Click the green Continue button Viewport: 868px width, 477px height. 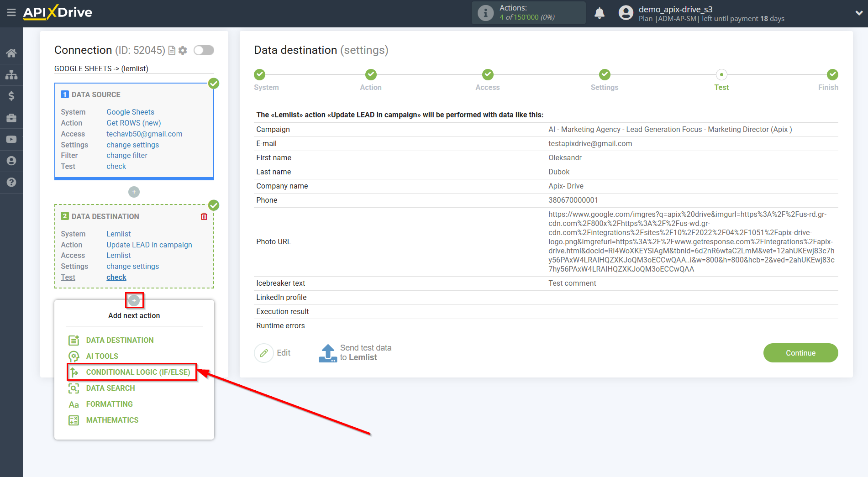(x=800, y=353)
